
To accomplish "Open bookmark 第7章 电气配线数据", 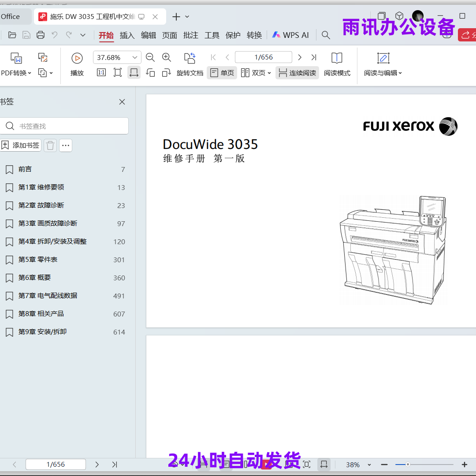I will [x=65, y=296].
